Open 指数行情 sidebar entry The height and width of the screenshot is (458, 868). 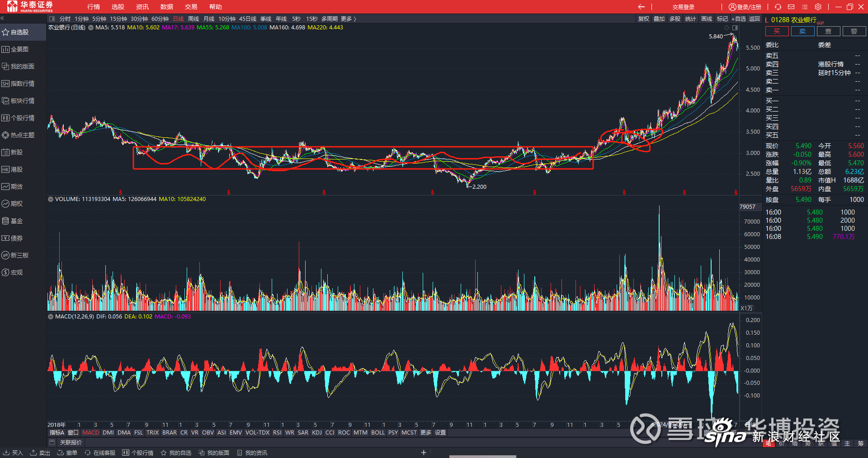[x=18, y=84]
